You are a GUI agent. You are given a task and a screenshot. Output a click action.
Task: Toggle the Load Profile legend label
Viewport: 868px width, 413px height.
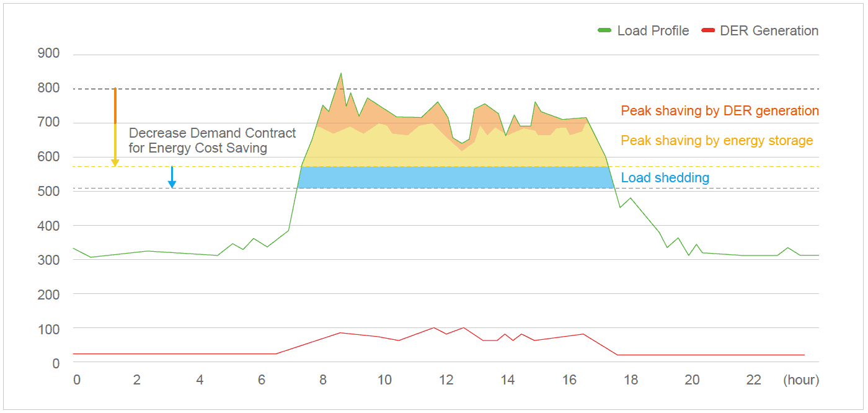(653, 31)
